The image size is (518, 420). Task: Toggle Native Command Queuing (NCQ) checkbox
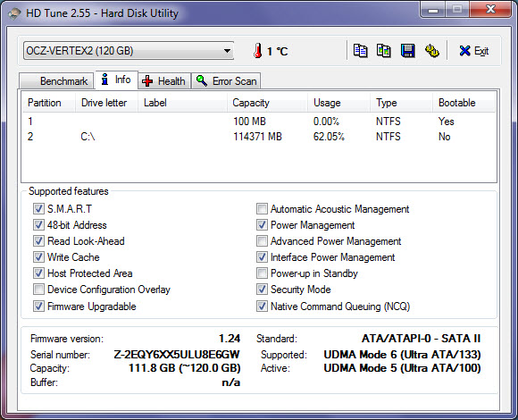tap(262, 306)
